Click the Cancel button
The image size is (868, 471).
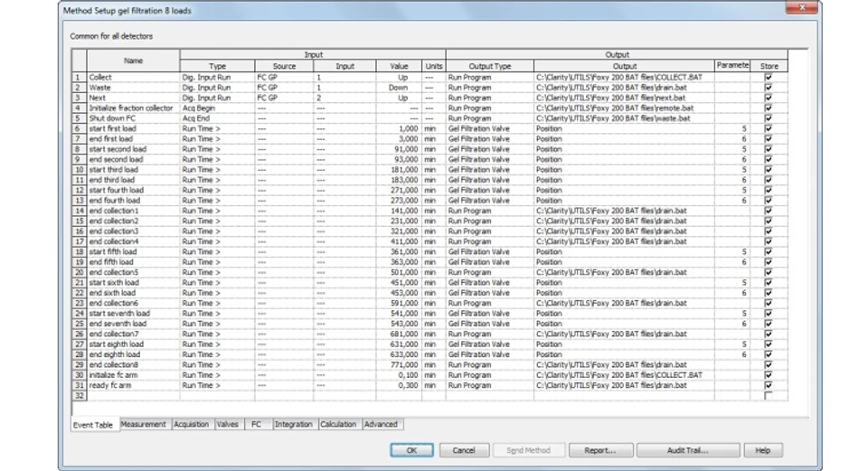464,450
